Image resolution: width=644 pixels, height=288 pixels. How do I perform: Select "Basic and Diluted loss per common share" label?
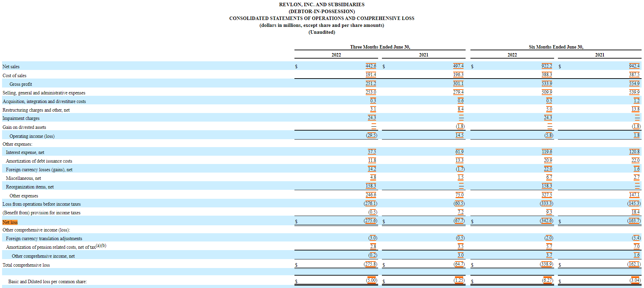[x=48, y=281]
